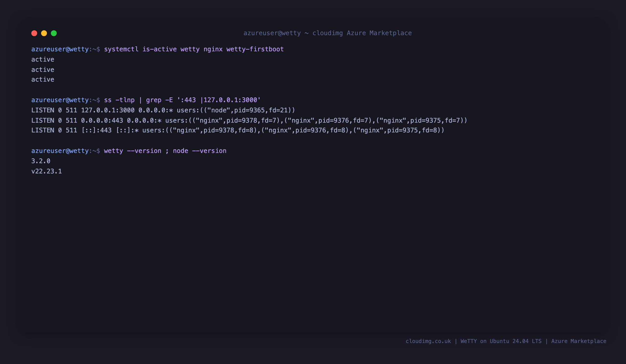
Task: Click 'Azure Marketplace' in the footer caption
Action: pyautogui.click(x=579, y=341)
